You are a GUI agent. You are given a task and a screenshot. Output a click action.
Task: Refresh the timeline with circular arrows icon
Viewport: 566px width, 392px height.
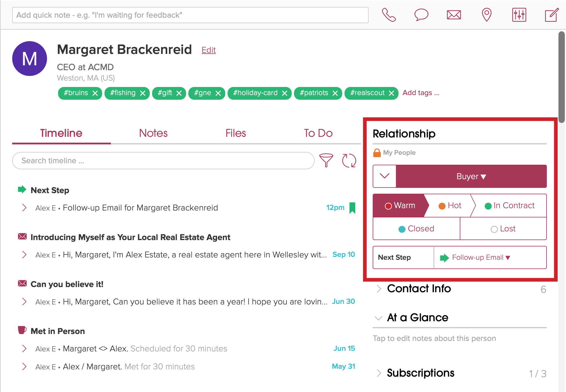coord(349,160)
